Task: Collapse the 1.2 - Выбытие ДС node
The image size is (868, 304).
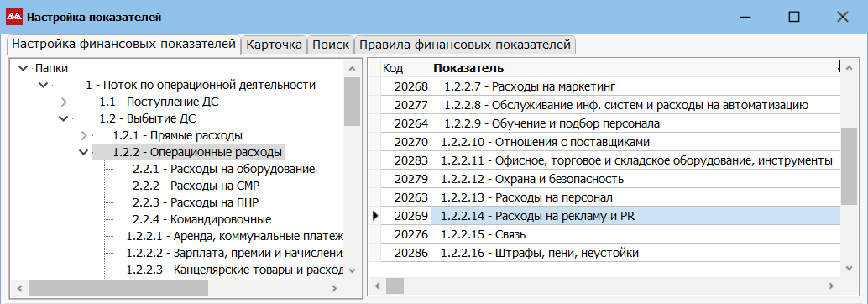Action: [x=64, y=118]
